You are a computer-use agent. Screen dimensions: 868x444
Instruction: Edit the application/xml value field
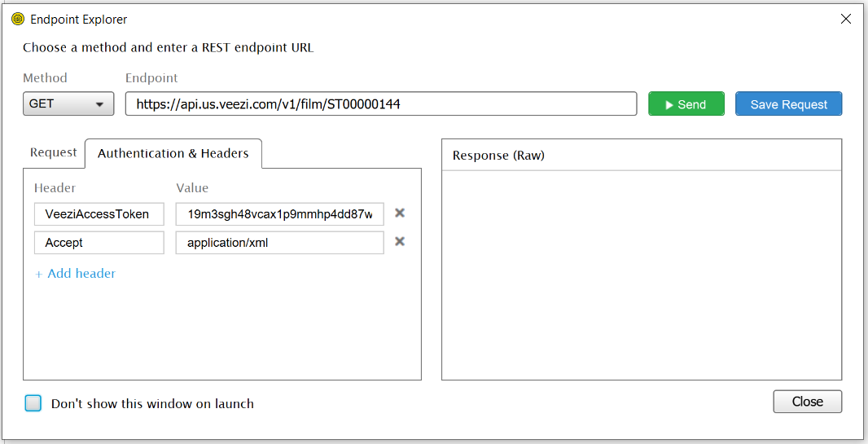[279, 243]
